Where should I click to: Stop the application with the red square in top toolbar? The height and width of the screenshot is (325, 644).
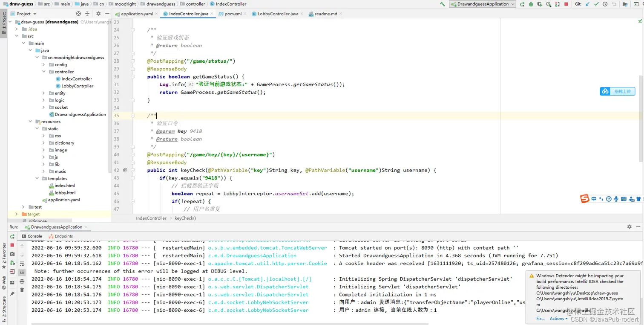(x=566, y=4)
